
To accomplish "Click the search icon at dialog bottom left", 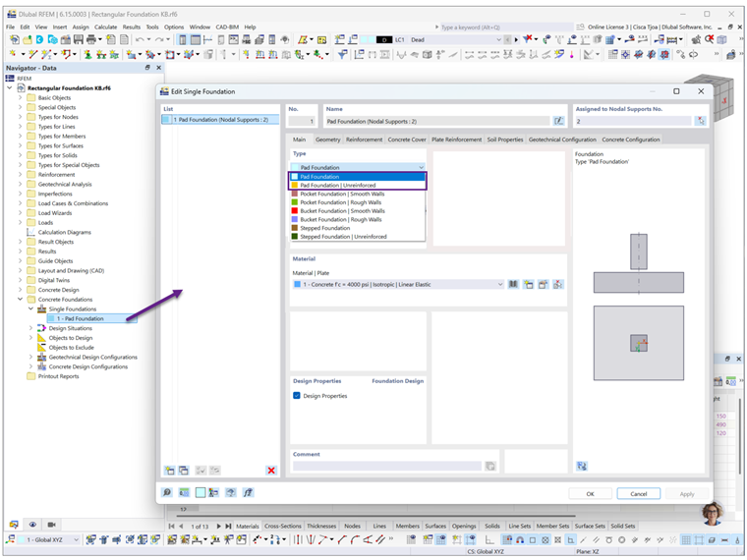I will pyautogui.click(x=167, y=492).
